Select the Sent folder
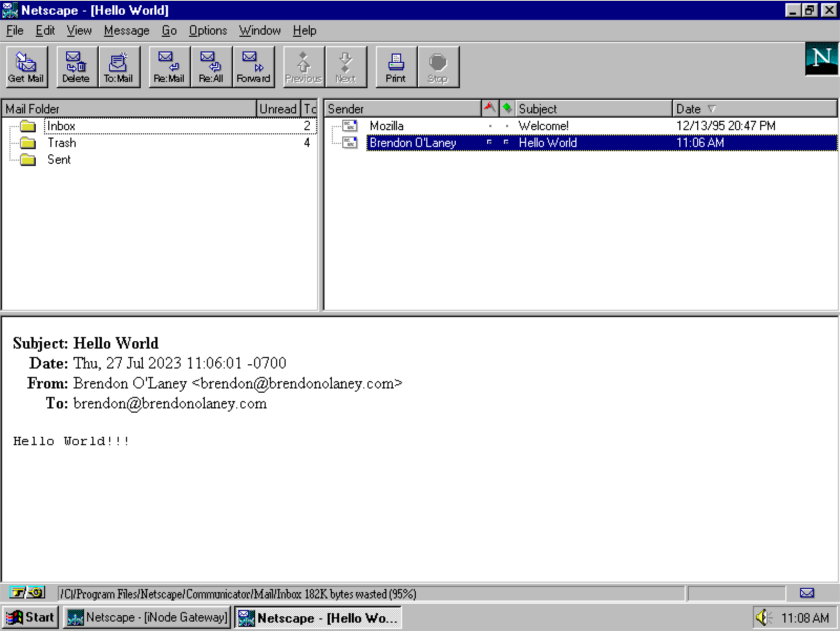The image size is (840, 631). pos(59,160)
